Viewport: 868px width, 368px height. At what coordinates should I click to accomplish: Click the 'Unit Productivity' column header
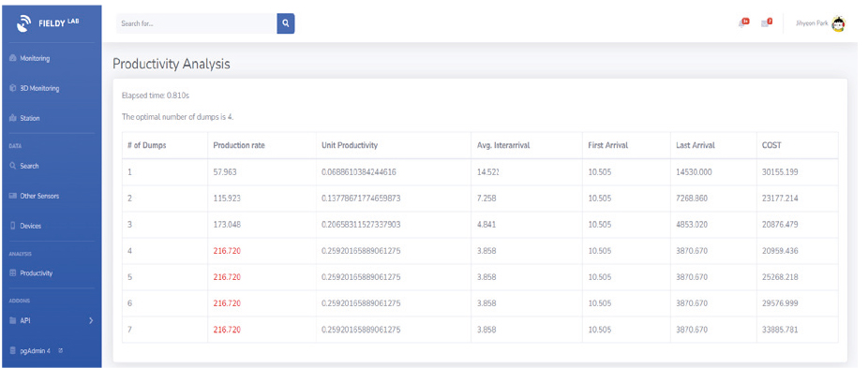[x=350, y=145]
